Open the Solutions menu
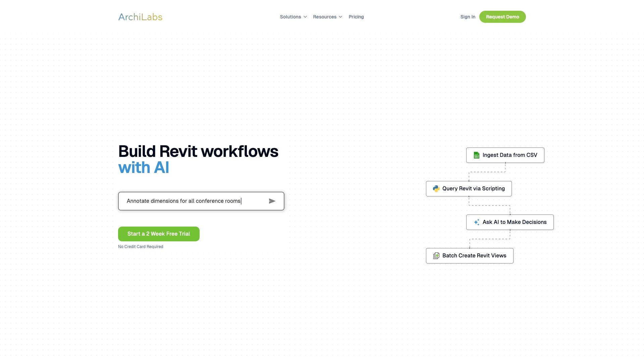This screenshot has height=362, width=644. coord(290,17)
